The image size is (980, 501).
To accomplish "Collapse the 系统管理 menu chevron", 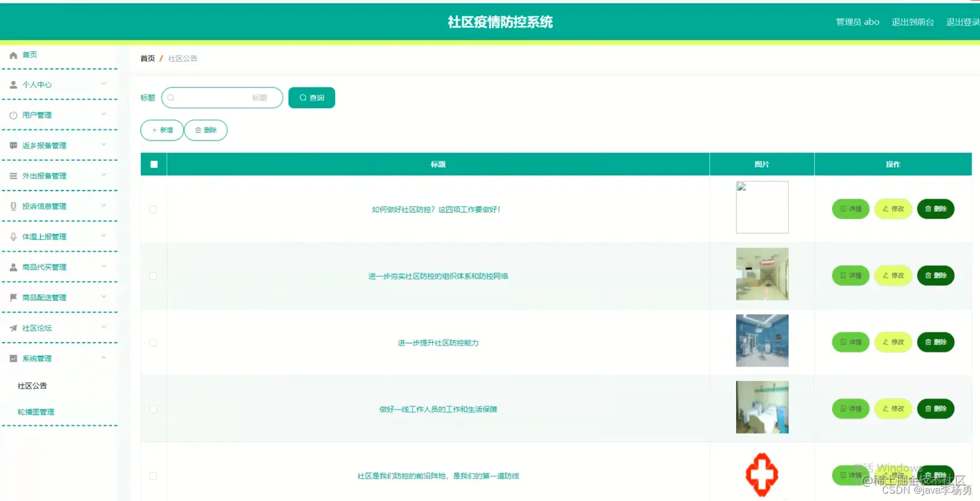I will [x=104, y=358].
